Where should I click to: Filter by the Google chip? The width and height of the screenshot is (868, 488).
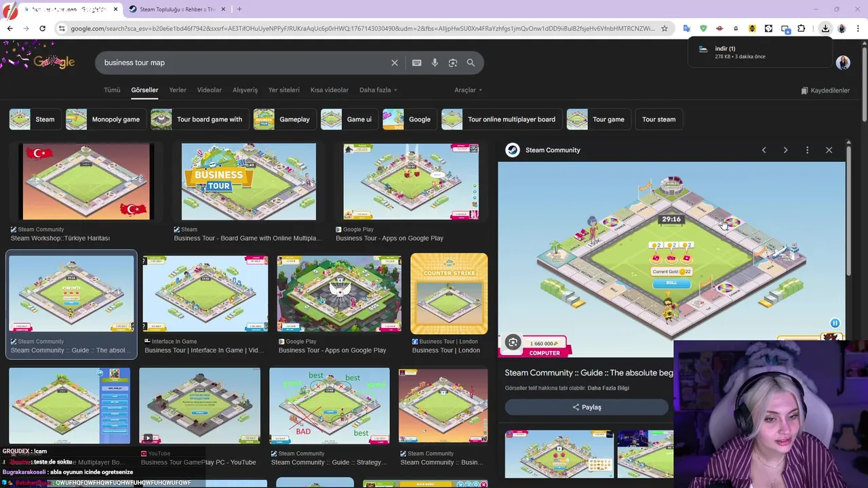pos(409,119)
